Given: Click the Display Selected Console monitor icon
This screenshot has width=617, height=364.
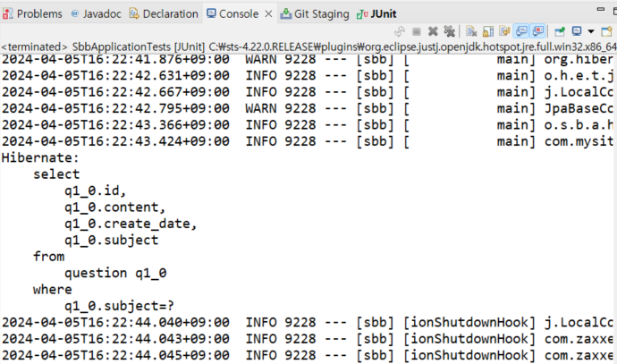Looking at the screenshot, I should click(x=577, y=31).
